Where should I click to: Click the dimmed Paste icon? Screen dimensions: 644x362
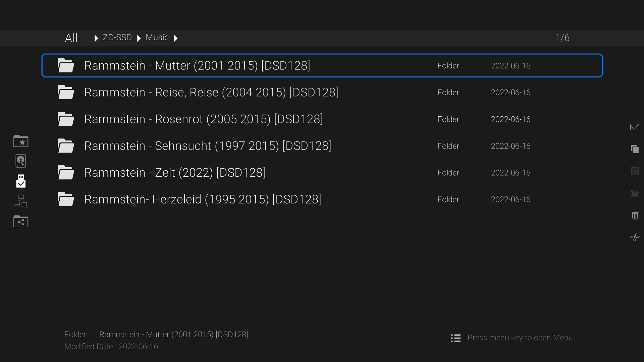coord(635,171)
